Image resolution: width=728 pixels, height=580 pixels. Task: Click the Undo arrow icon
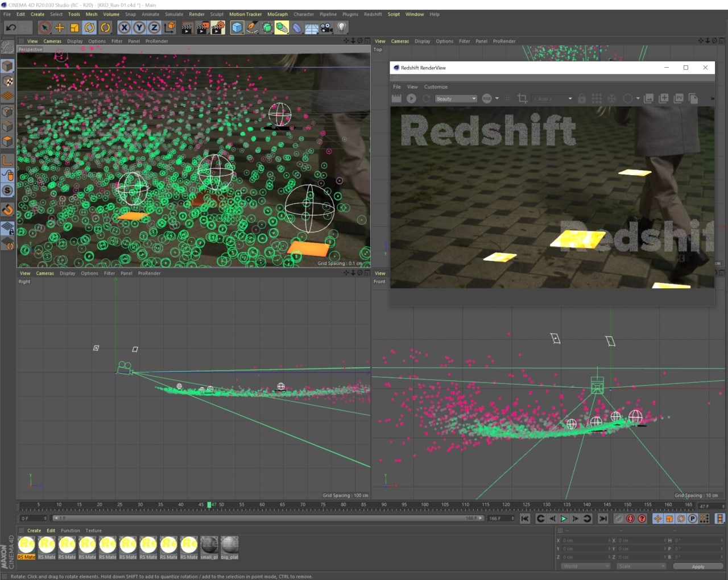(11, 27)
